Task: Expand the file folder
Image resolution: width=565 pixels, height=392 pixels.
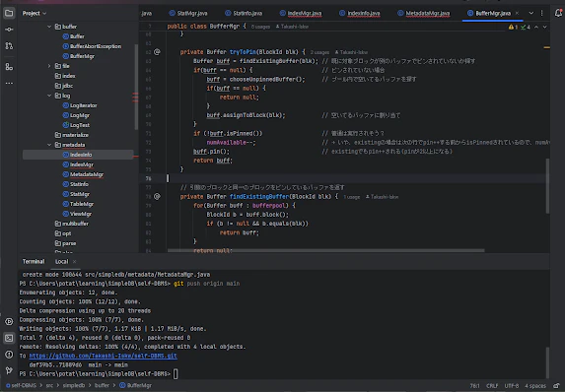Action: (49, 66)
